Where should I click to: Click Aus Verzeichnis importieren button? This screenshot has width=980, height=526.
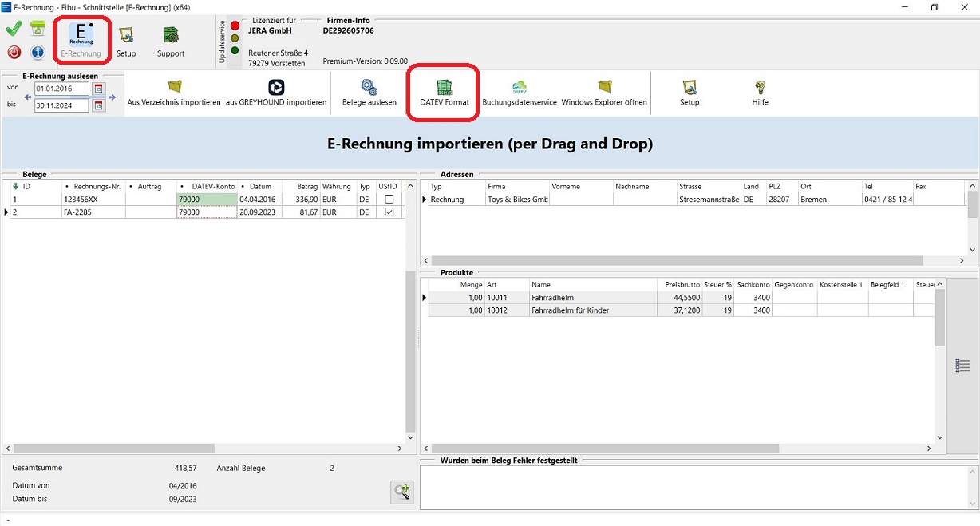[174, 93]
